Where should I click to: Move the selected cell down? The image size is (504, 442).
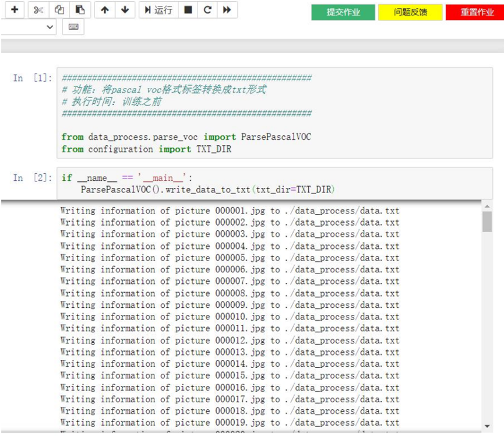tap(125, 10)
